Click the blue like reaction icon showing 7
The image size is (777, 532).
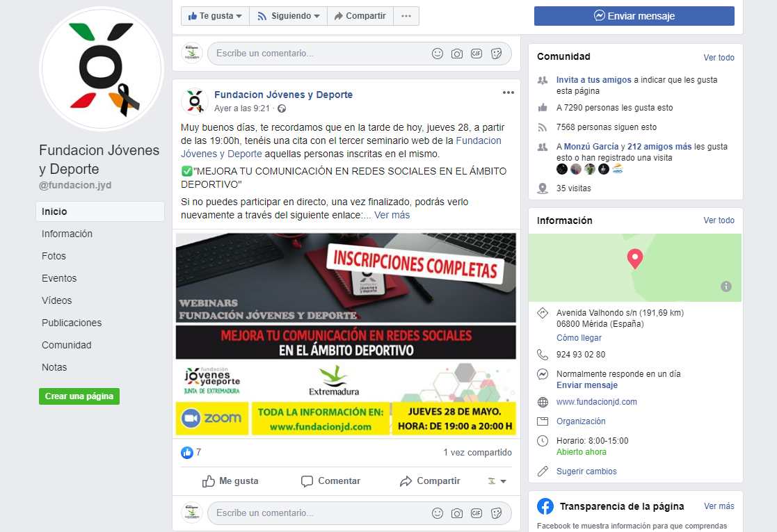(187, 452)
